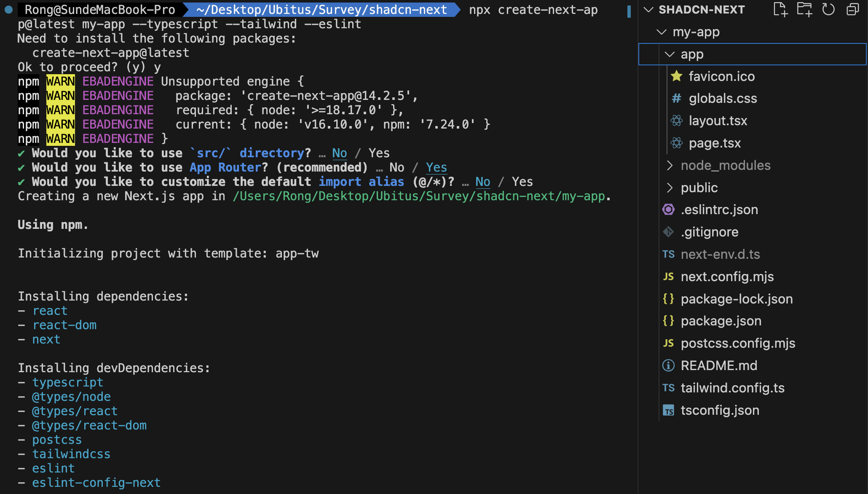The height and width of the screenshot is (494, 868).
Task: Click the TS icon of tailwind.config.ts
Action: tap(669, 388)
